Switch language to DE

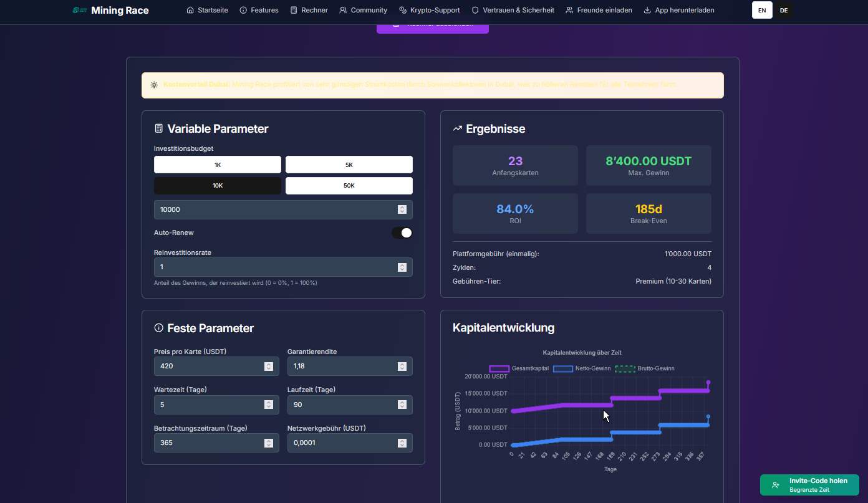[784, 10]
